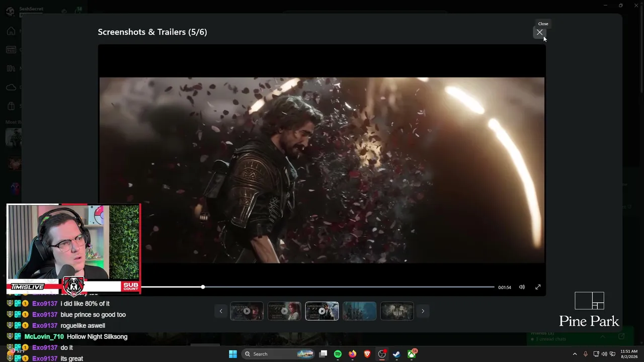
Task: Open Task View from the taskbar
Action: [x=324, y=354]
